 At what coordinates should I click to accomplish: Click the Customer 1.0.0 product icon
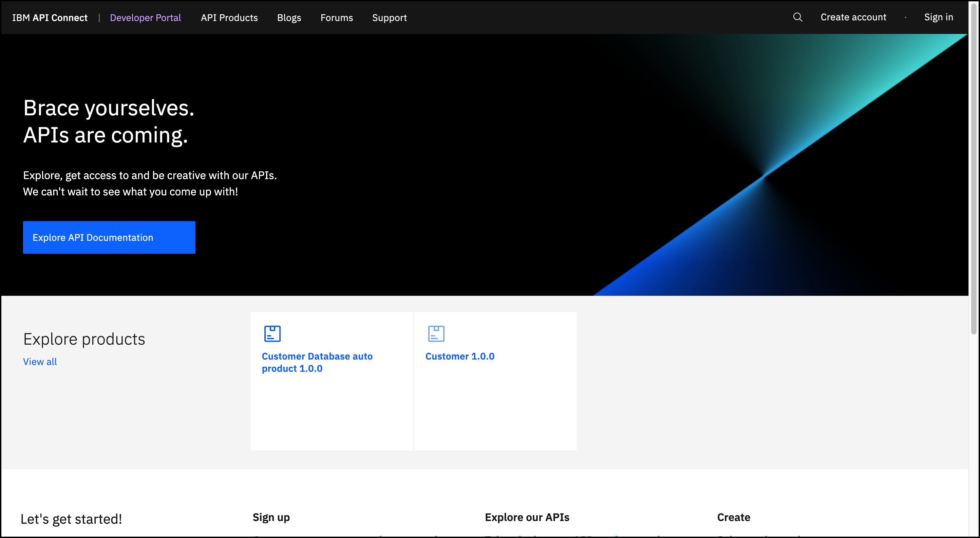pos(436,333)
